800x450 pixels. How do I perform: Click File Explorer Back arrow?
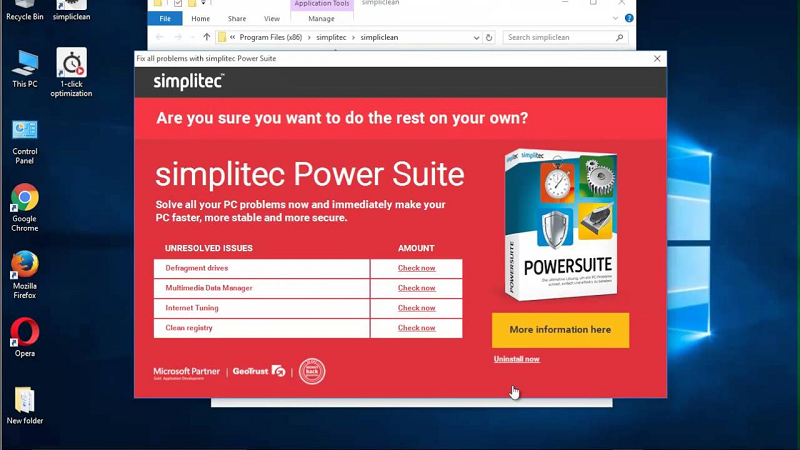click(160, 37)
